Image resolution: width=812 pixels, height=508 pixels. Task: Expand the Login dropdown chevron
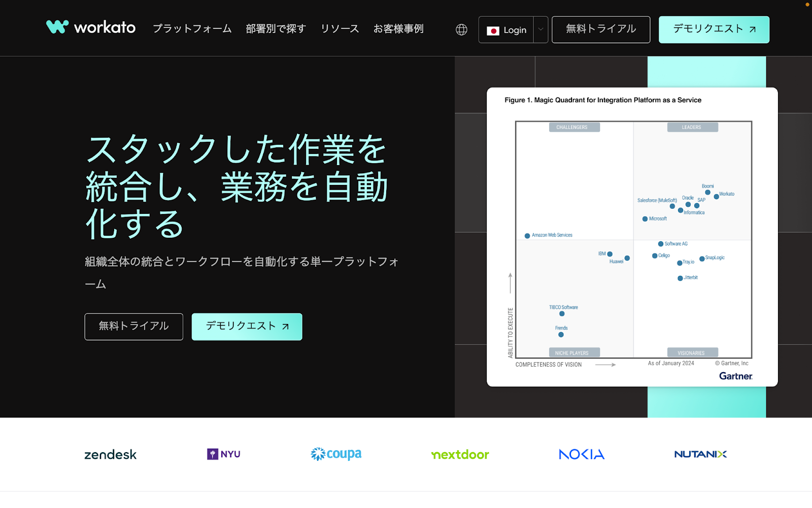540,29
